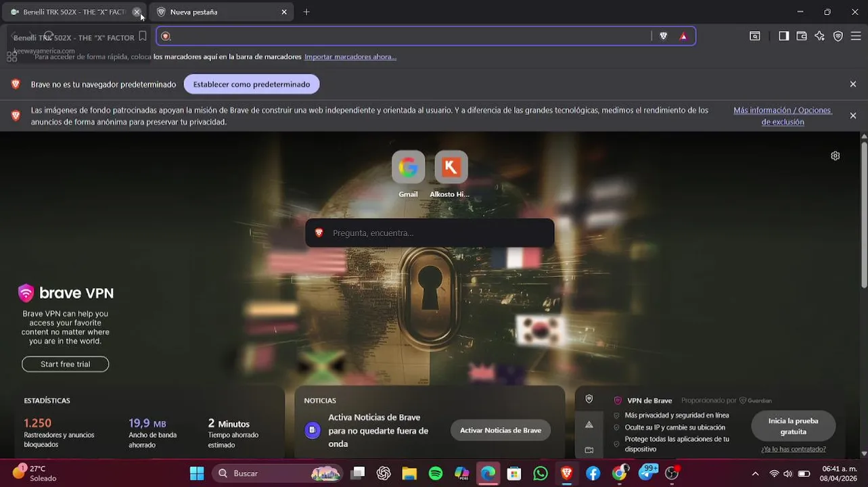Open Leo AI sparkle icon
Image resolution: width=868 pixels, height=487 pixels.
(820, 37)
